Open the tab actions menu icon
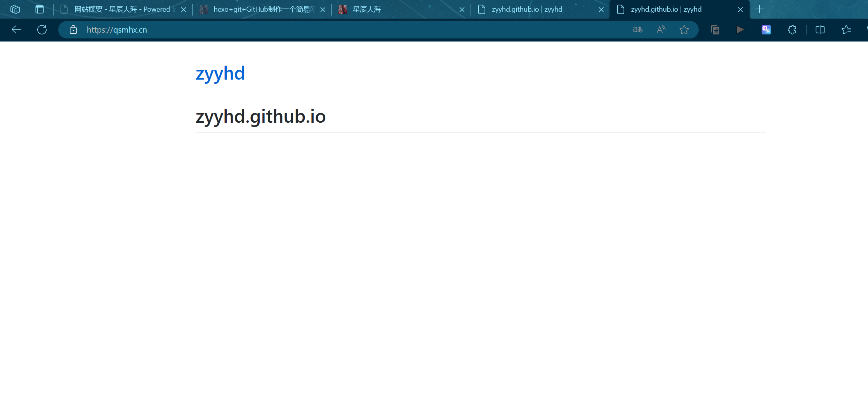This screenshot has height=412, width=868. click(x=40, y=9)
